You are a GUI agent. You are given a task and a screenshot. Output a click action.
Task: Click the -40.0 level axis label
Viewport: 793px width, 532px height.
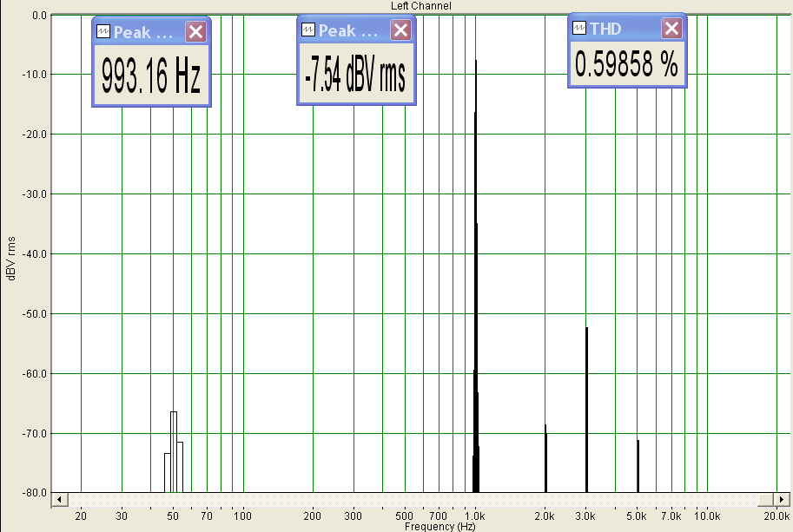click(35, 254)
